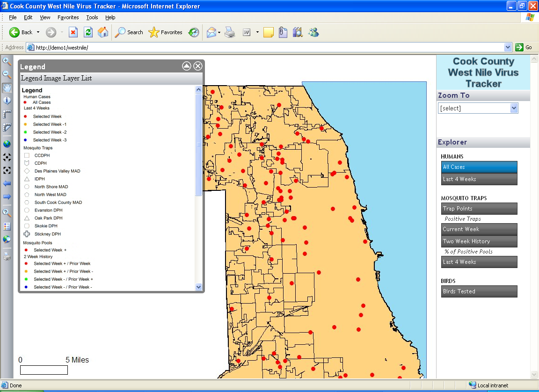Enable the Birds Tested layer

pos(480,291)
